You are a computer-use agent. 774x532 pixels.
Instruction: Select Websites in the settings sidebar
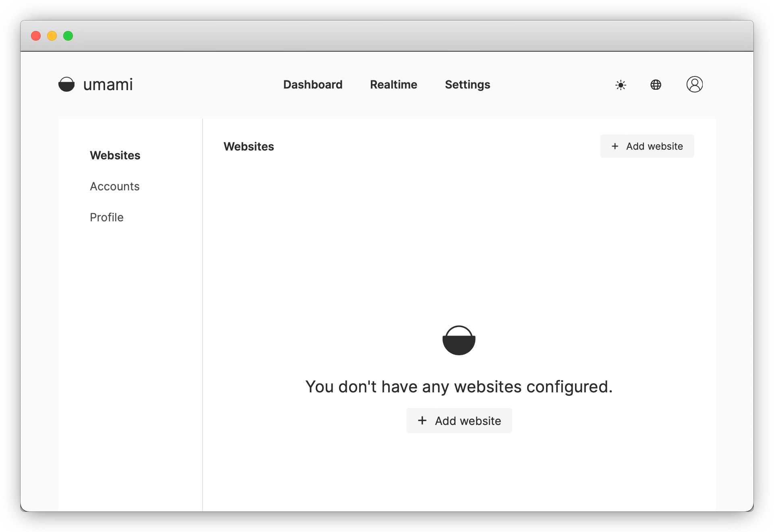pyautogui.click(x=115, y=155)
